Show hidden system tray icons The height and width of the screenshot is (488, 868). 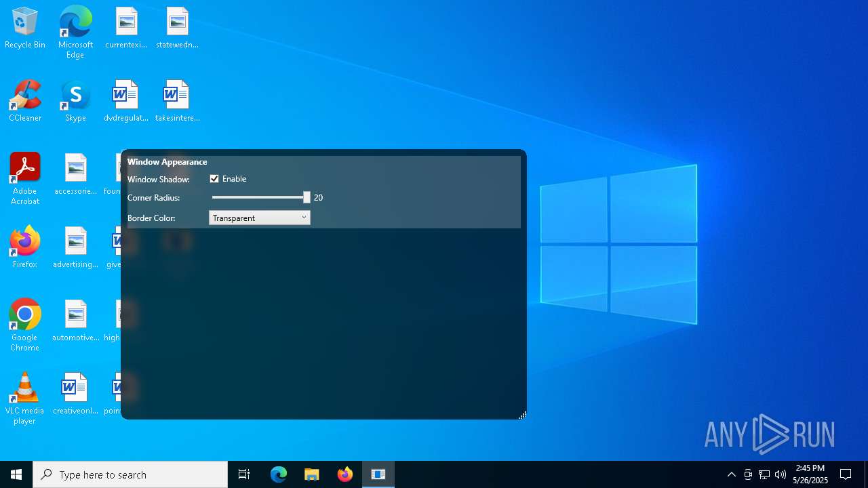point(731,474)
